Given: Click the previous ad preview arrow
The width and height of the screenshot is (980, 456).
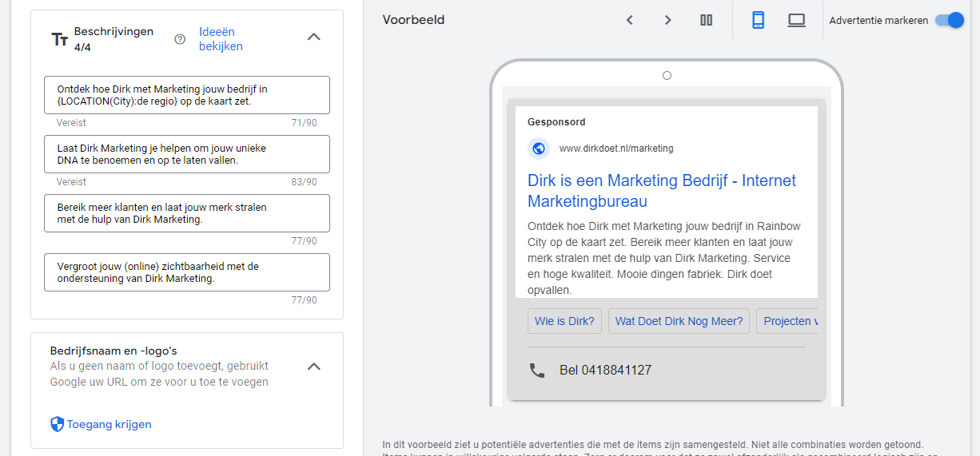Looking at the screenshot, I should click(x=630, y=20).
